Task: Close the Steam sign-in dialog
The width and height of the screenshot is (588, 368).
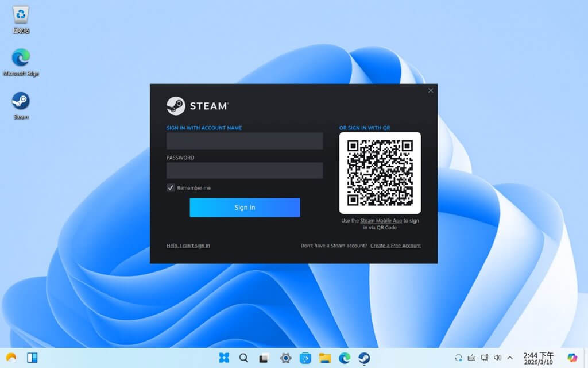Action: pyautogui.click(x=431, y=90)
